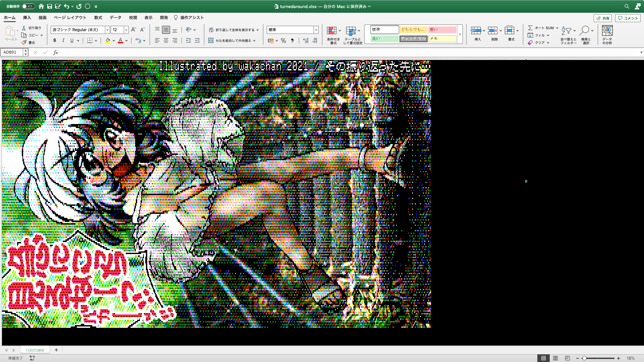Click the コメント comments button

(x=628, y=18)
